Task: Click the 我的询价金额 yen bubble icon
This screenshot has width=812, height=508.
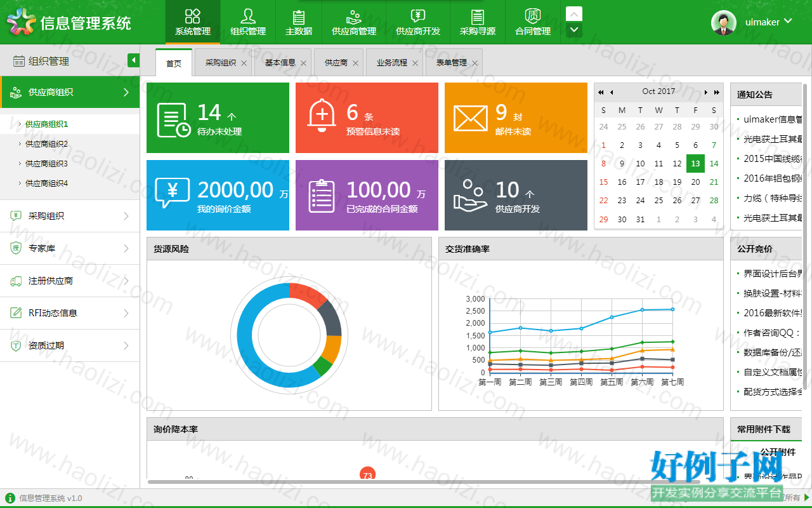Action: (x=172, y=194)
